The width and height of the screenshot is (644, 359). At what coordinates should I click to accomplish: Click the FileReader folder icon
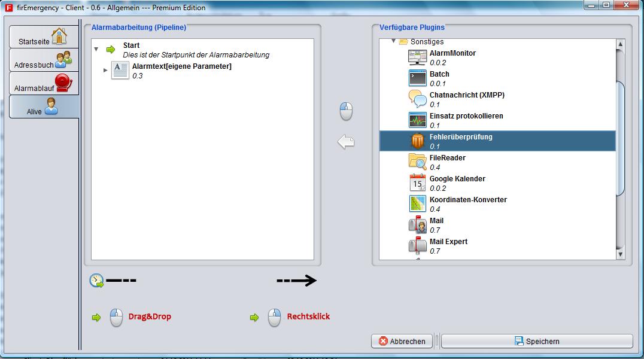coord(417,162)
